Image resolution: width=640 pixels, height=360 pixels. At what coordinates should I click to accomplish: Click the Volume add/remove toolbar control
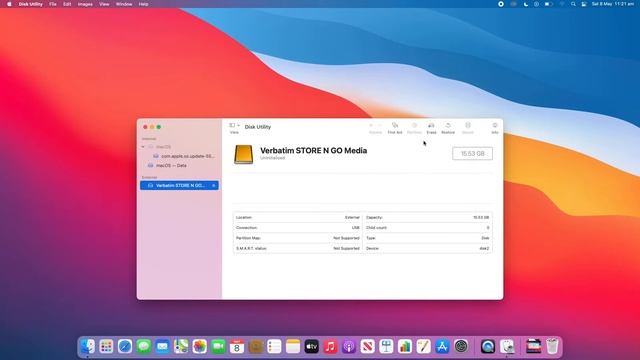(375, 126)
